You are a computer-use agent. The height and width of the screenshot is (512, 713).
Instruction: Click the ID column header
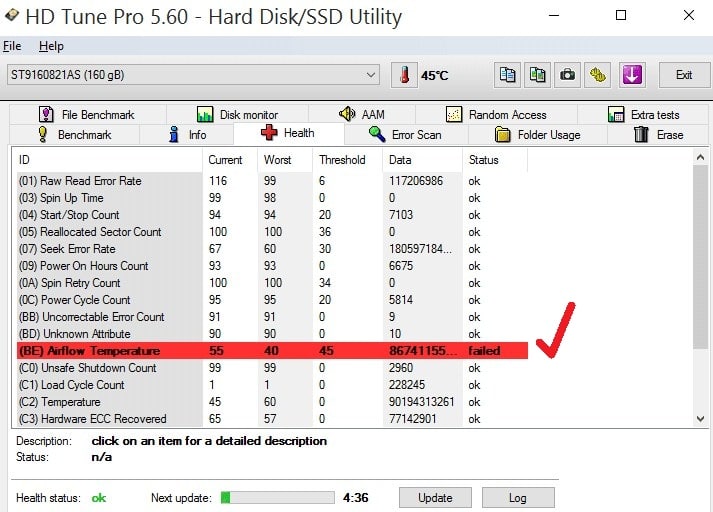click(x=109, y=160)
